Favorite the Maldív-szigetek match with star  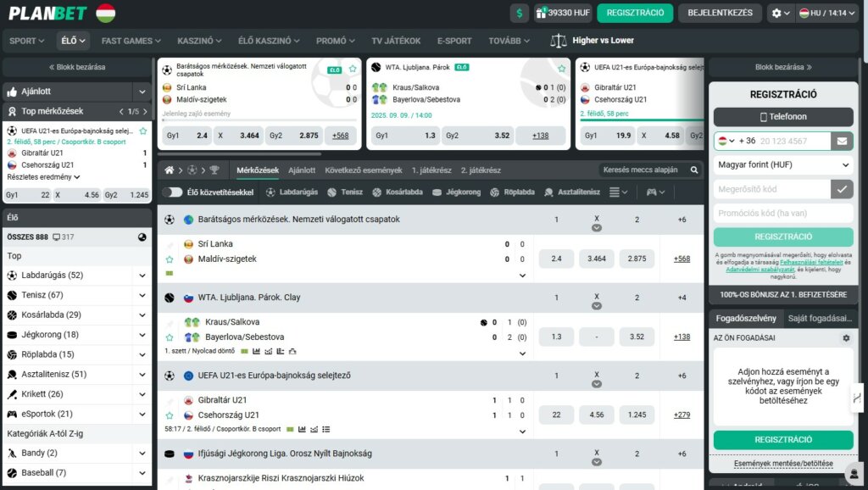point(170,259)
